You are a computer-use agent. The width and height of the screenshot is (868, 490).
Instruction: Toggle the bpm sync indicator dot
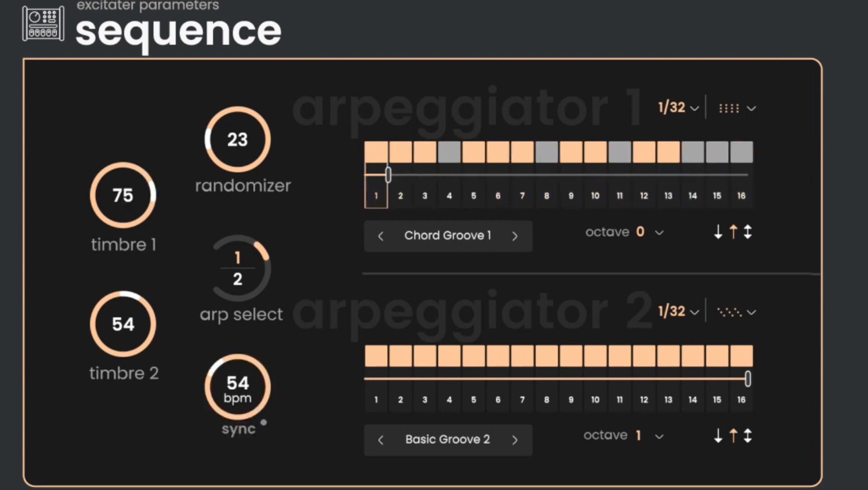(x=264, y=423)
